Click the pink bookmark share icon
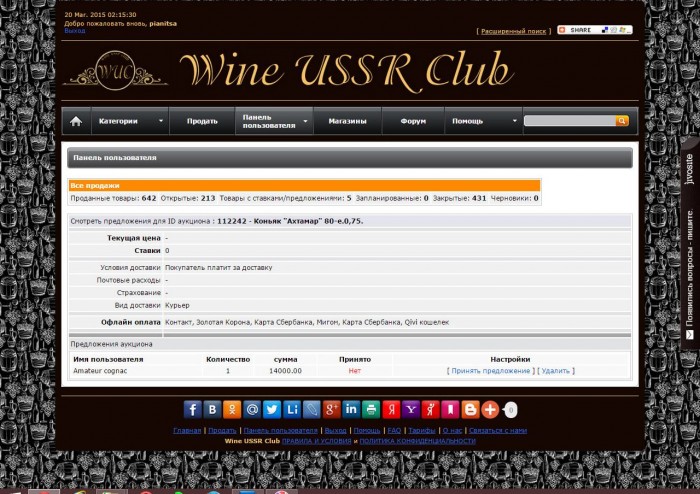The width and height of the screenshot is (700, 494). pyautogui.click(x=450, y=409)
